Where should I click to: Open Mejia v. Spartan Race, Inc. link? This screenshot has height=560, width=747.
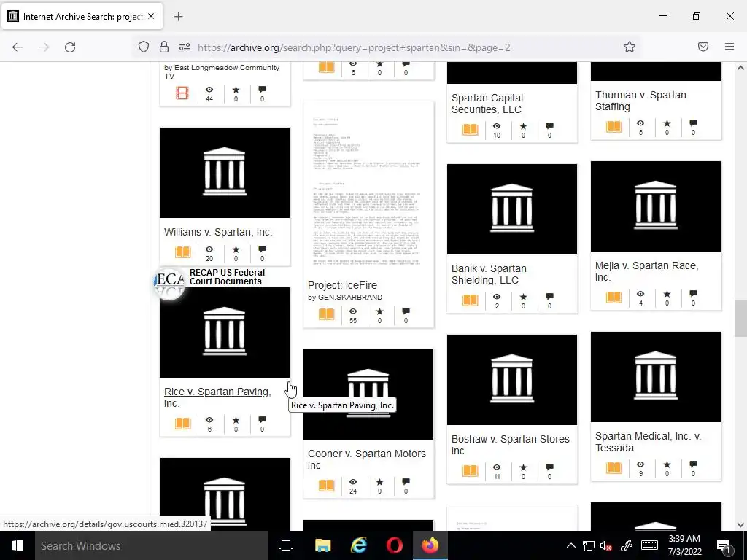tap(646, 271)
